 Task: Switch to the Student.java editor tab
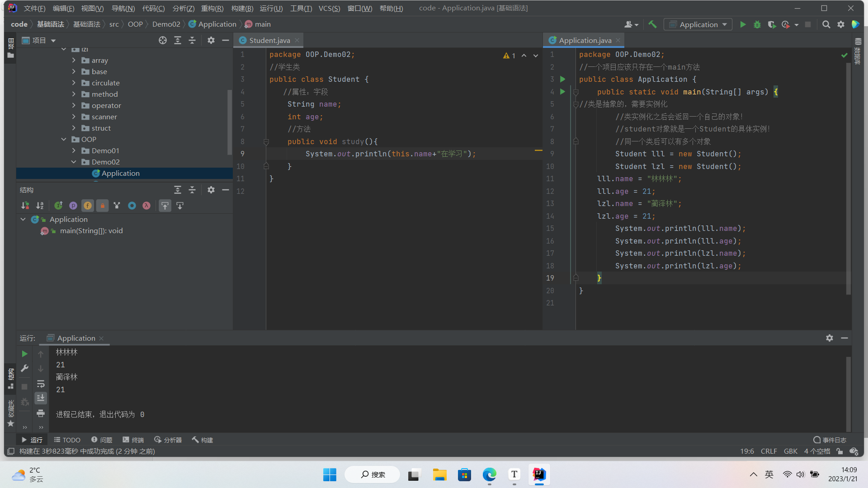(x=269, y=40)
